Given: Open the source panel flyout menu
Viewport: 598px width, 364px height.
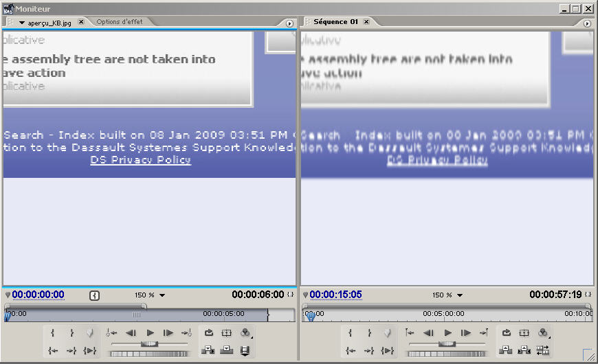Looking at the screenshot, I should [x=289, y=23].
